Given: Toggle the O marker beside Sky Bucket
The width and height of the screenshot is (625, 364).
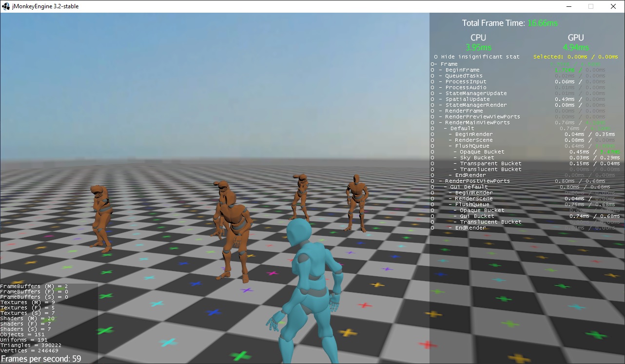Looking at the screenshot, I should pyautogui.click(x=432, y=157).
